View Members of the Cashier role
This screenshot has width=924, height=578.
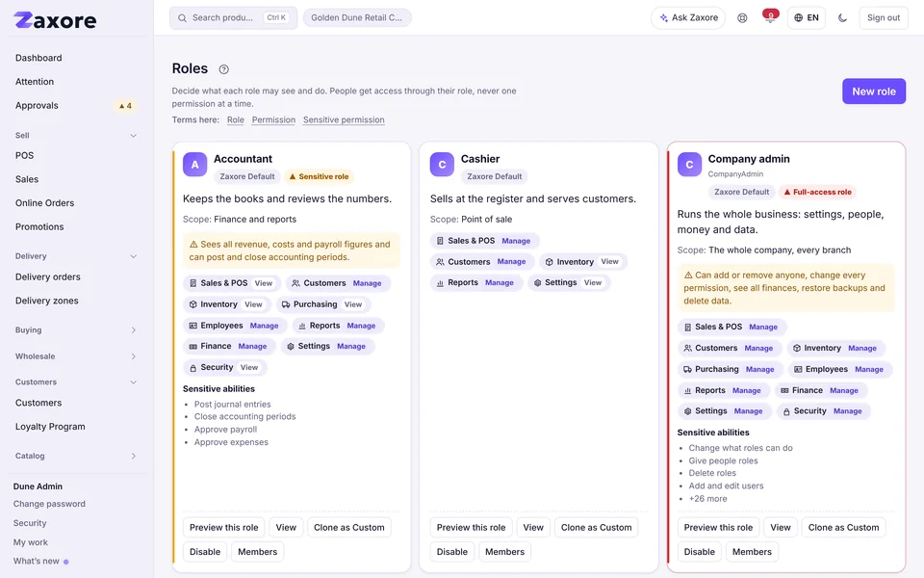[x=504, y=551]
